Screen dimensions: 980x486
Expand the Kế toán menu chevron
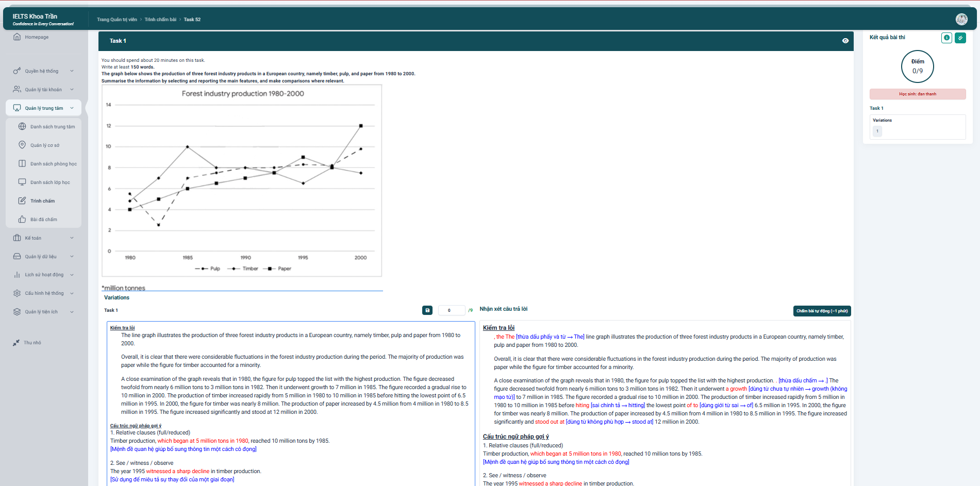(x=72, y=238)
